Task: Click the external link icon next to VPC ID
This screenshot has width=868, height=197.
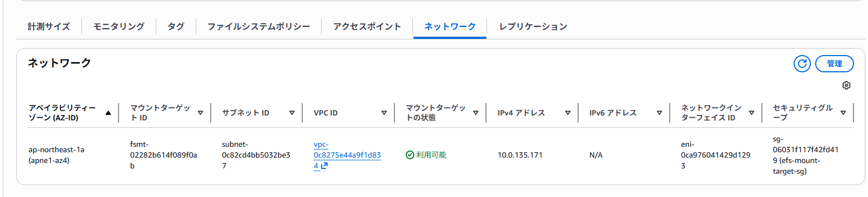Action: point(324,166)
